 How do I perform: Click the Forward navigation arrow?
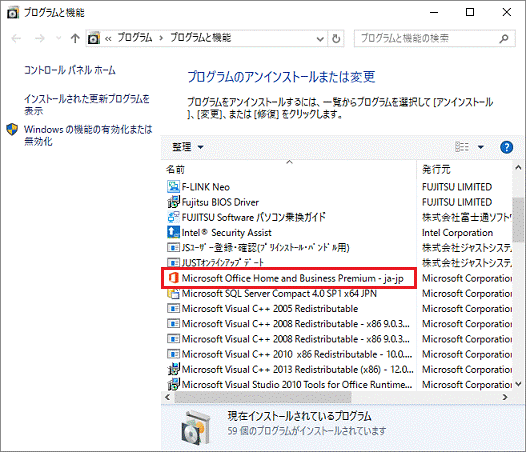coord(40,39)
